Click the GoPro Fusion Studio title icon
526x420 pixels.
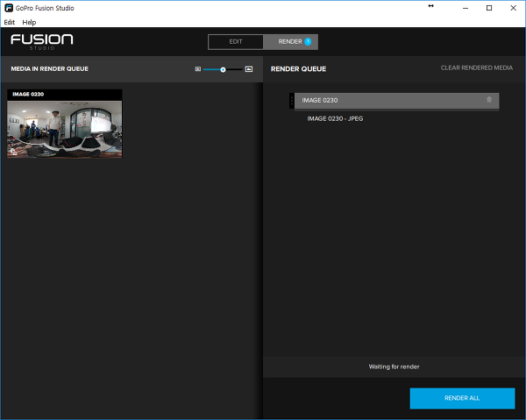[x=9, y=8]
